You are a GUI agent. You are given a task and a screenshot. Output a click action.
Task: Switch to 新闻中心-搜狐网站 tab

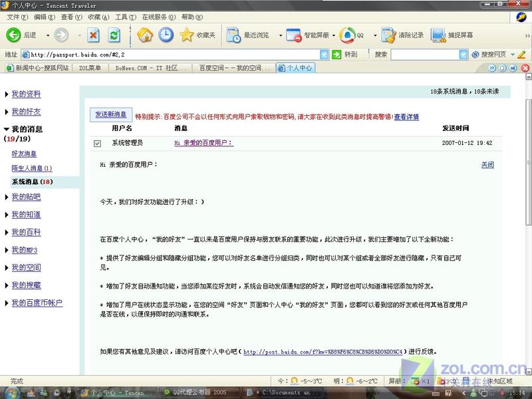pyautogui.click(x=37, y=68)
